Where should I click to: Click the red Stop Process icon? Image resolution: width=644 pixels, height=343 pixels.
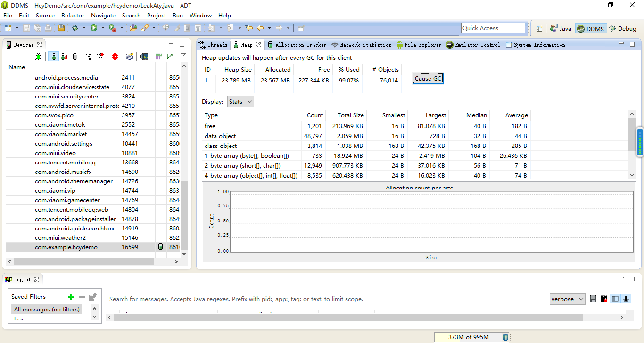(115, 57)
